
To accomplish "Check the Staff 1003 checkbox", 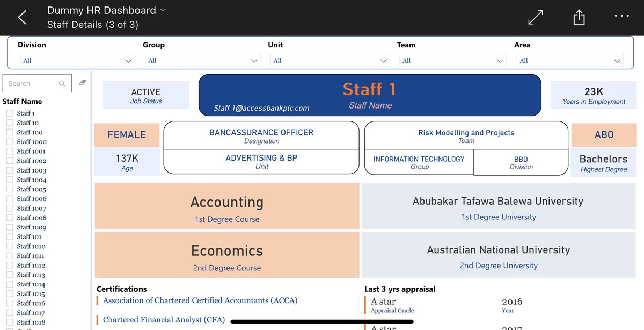I will 10,170.
